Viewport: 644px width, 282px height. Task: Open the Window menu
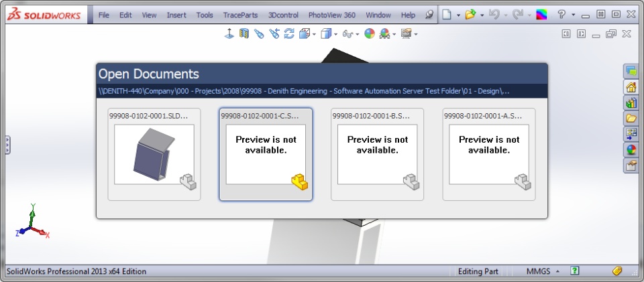click(378, 15)
